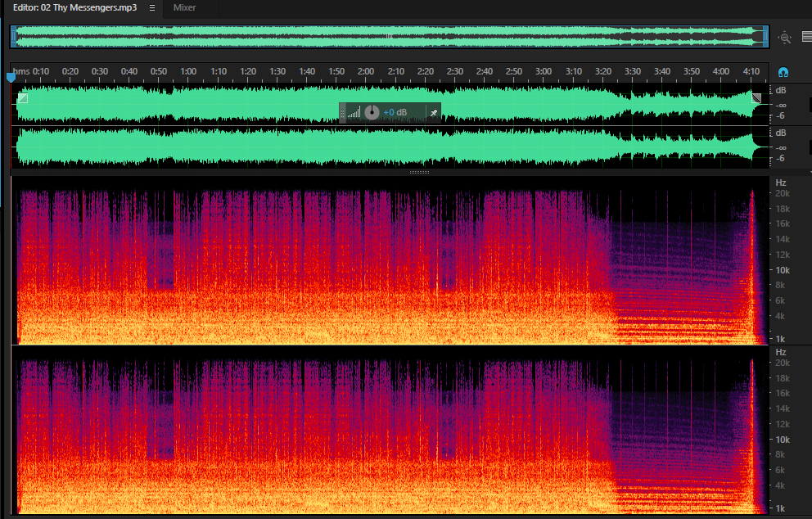Click the upper spectrogram '20k' frequency label

783,194
